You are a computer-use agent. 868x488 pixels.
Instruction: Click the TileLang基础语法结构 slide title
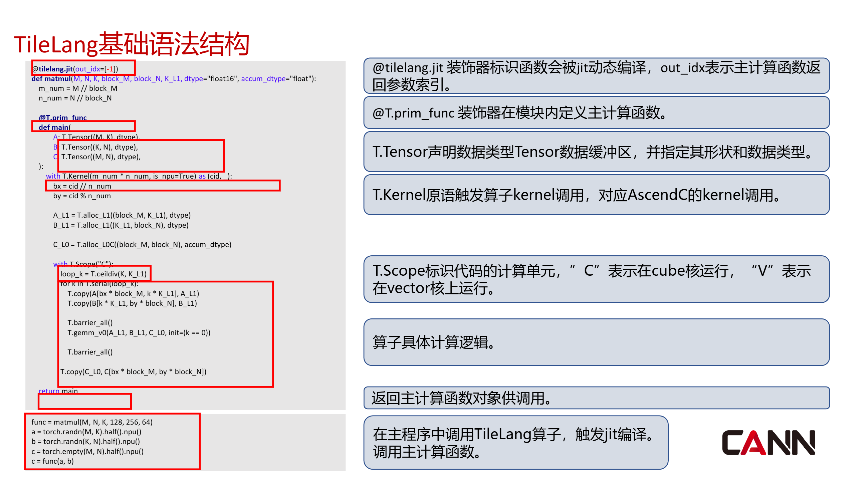pos(132,44)
